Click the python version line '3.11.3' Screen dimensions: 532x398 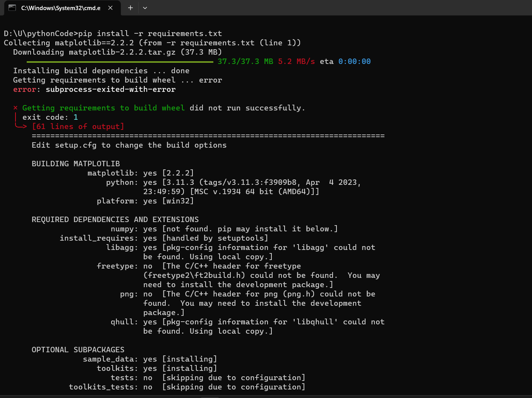pos(233,183)
